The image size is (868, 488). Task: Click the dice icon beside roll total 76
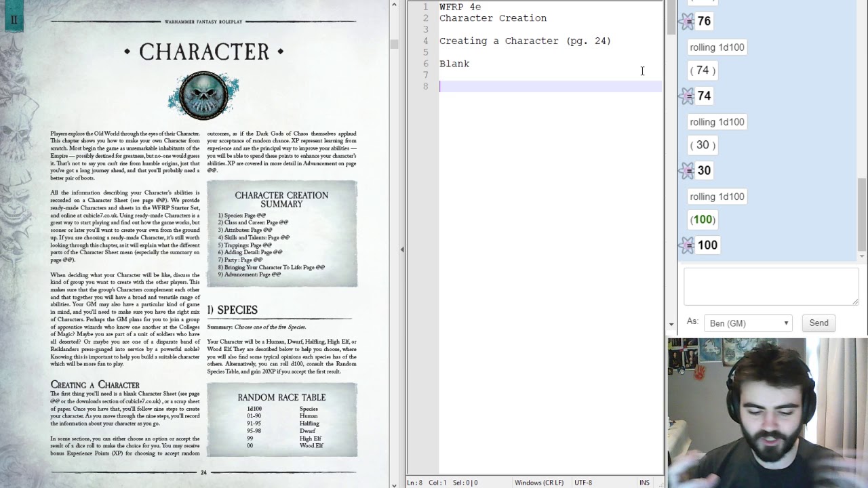688,21
